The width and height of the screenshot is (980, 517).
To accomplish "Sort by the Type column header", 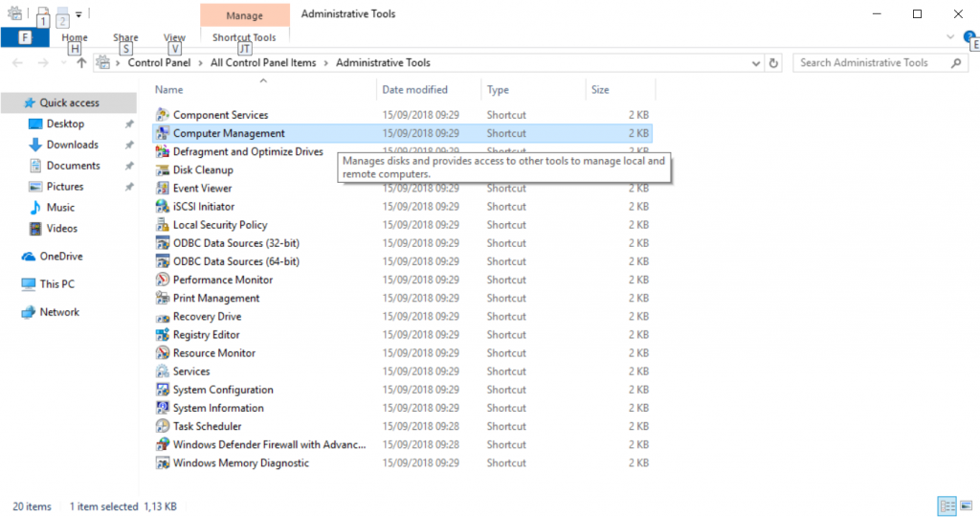I will 498,89.
